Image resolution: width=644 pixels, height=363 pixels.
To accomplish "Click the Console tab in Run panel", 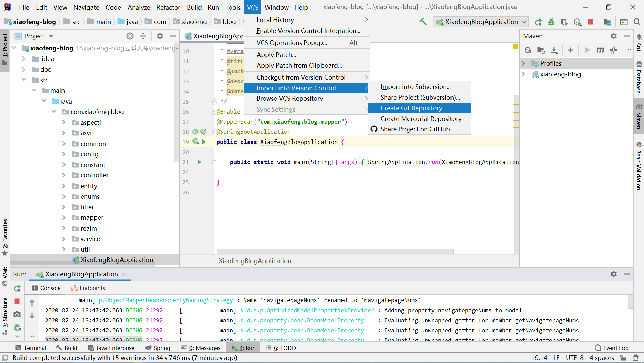I will point(46,288).
